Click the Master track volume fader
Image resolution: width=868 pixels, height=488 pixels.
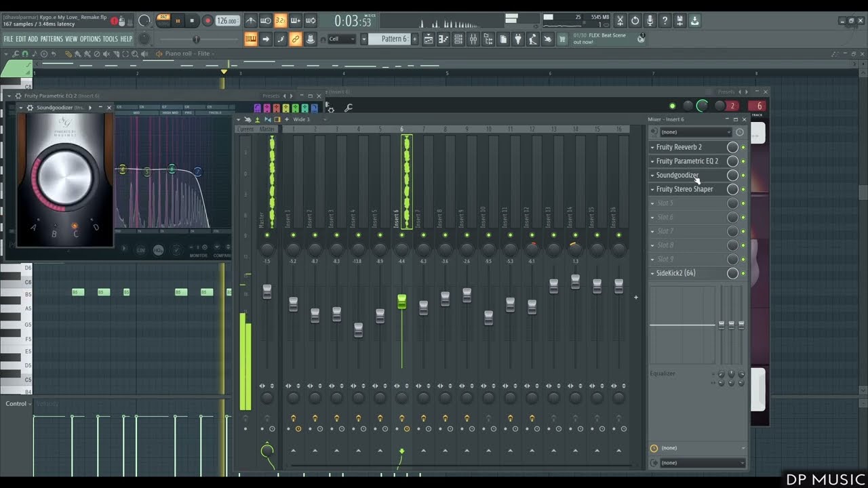point(267,291)
